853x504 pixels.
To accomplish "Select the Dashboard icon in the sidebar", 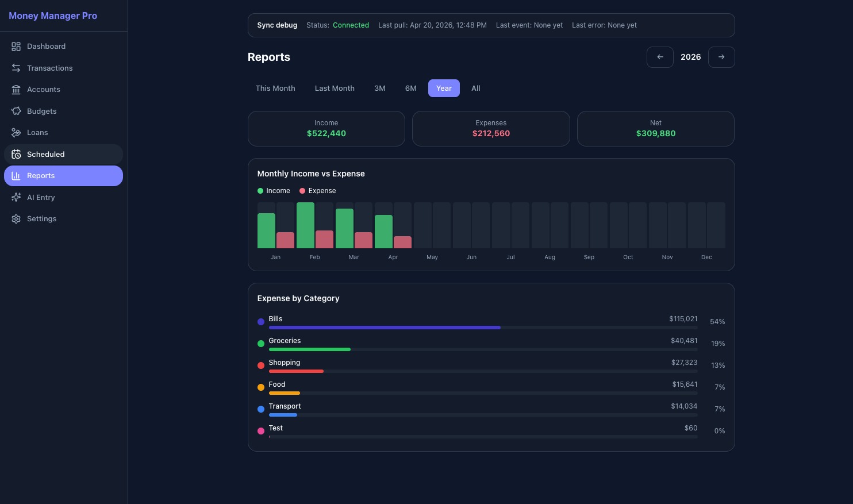I will click(x=16, y=47).
